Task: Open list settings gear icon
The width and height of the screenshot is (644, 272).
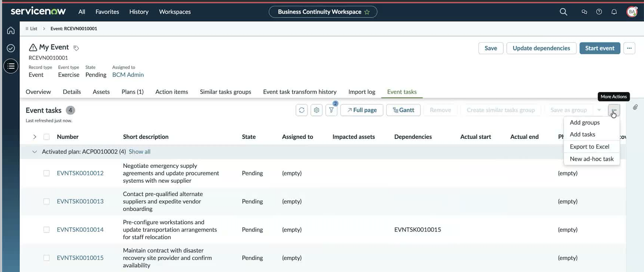Action: tap(316, 110)
